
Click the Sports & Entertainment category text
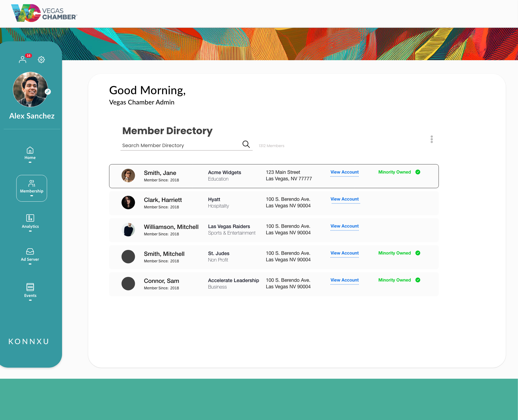[232, 233]
